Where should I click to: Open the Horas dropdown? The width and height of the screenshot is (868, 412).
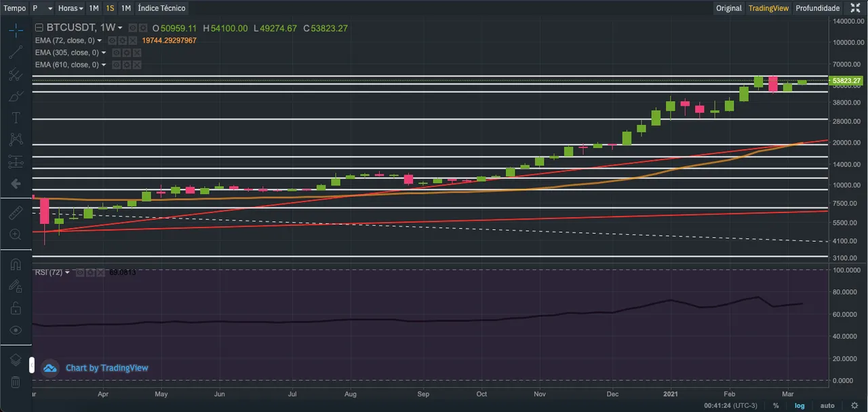point(71,8)
